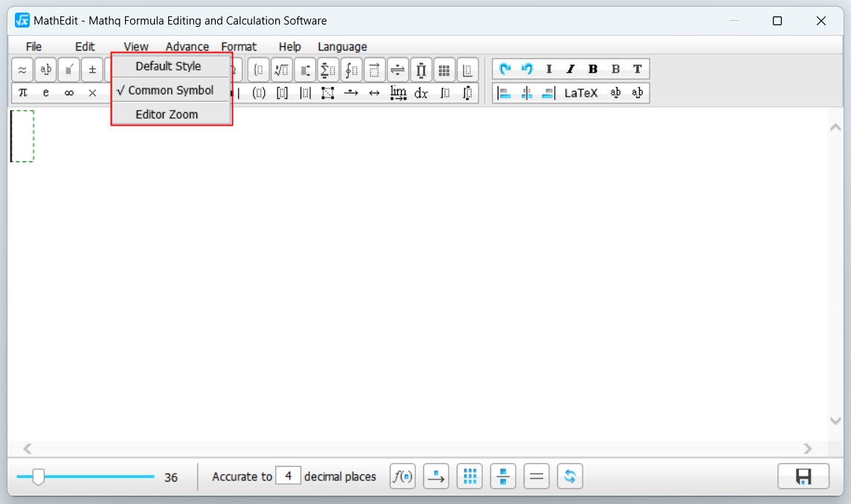The height and width of the screenshot is (504, 851).
Task: Open the matrix grid template button
Action: tap(444, 69)
